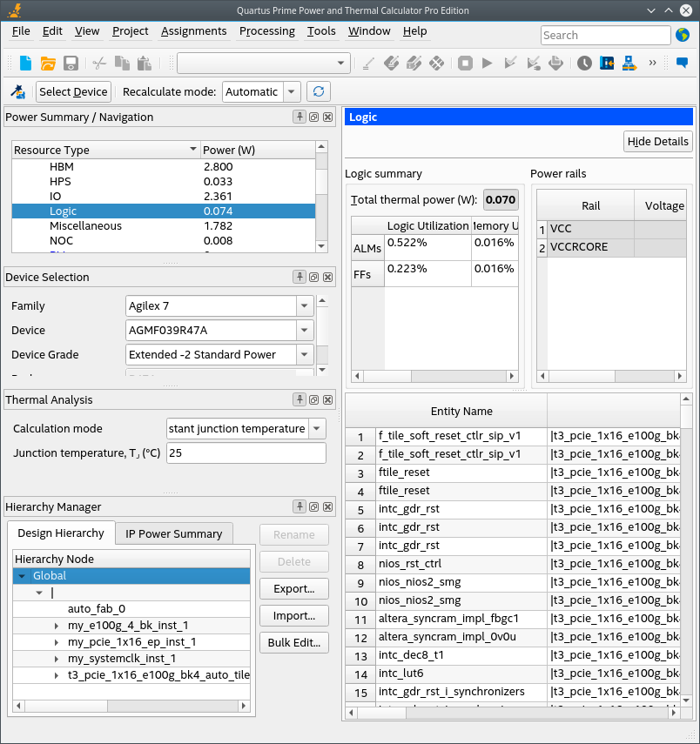Click the Stop Processing square icon
Viewport: 700px width, 744px height.
click(466, 63)
